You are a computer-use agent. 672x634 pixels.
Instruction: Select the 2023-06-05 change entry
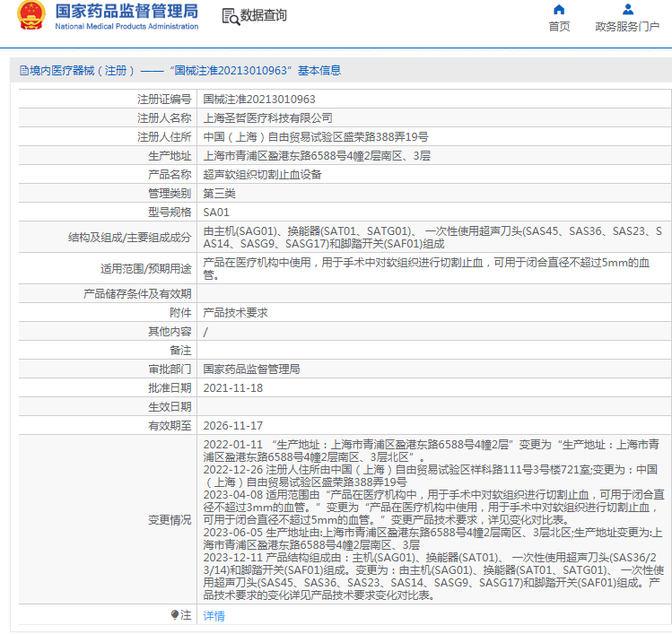click(x=432, y=538)
